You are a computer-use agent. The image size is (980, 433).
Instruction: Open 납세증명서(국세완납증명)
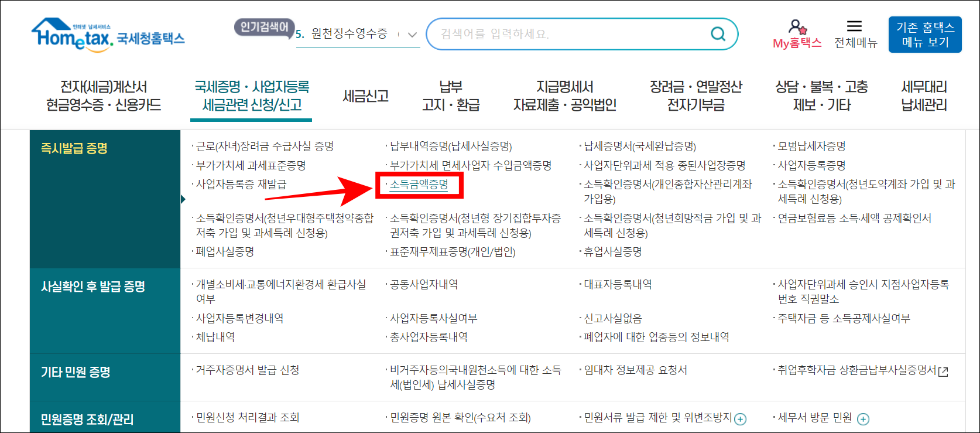pos(640,146)
